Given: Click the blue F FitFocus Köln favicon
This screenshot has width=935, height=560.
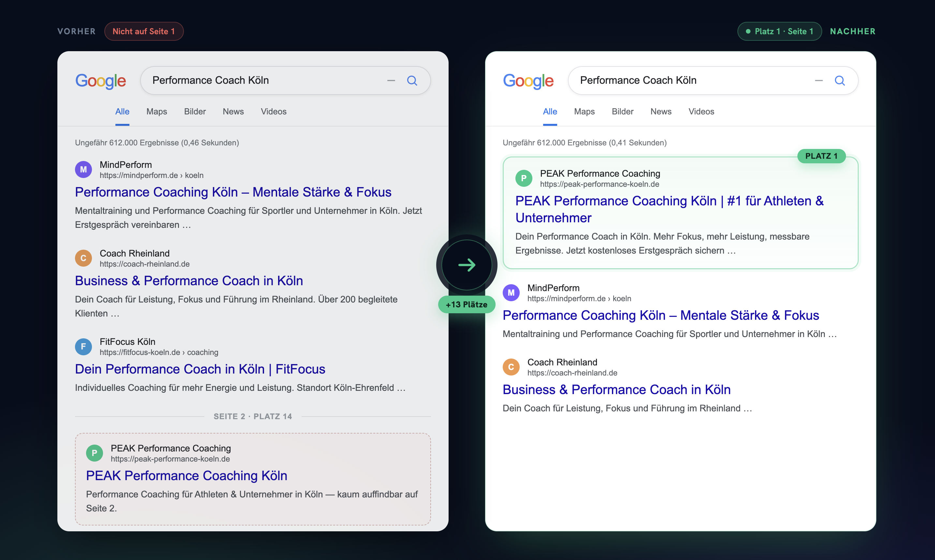Looking at the screenshot, I should click(x=83, y=346).
